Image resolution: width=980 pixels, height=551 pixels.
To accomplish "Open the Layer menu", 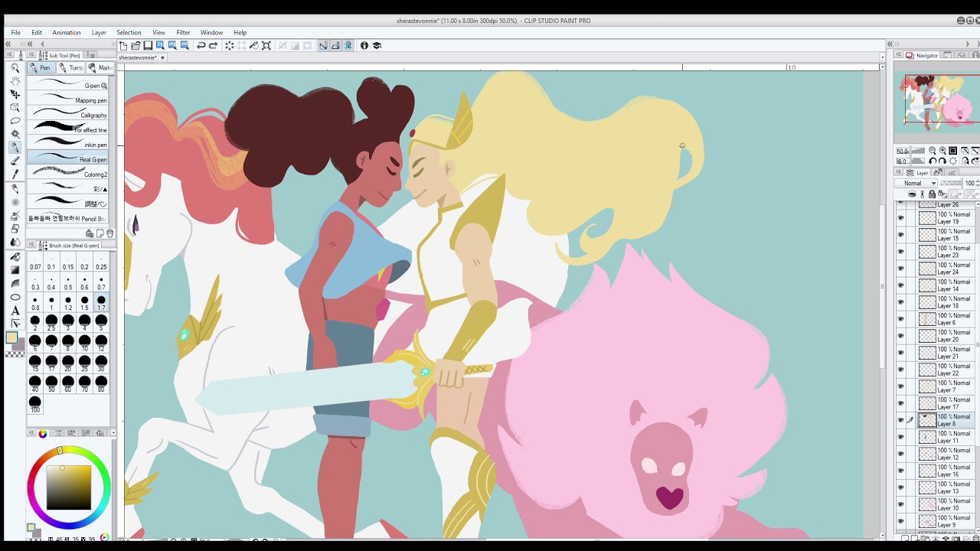I will pos(99,33).
